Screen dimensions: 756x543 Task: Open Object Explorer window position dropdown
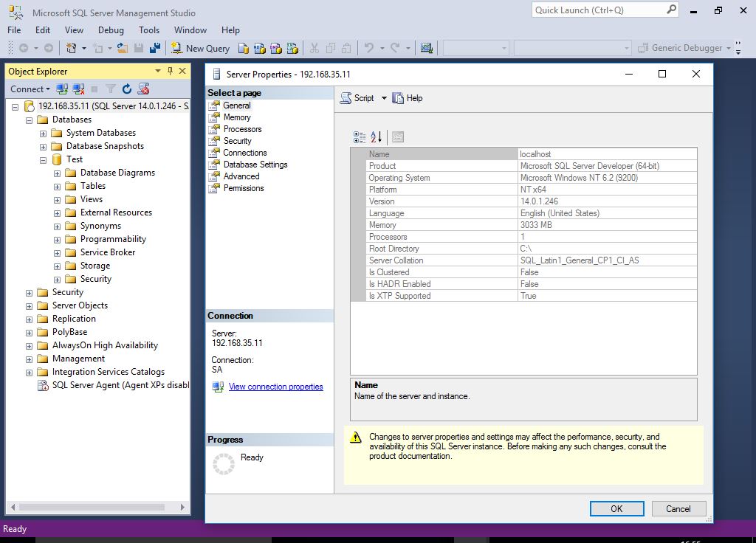[x=158, y=72]
